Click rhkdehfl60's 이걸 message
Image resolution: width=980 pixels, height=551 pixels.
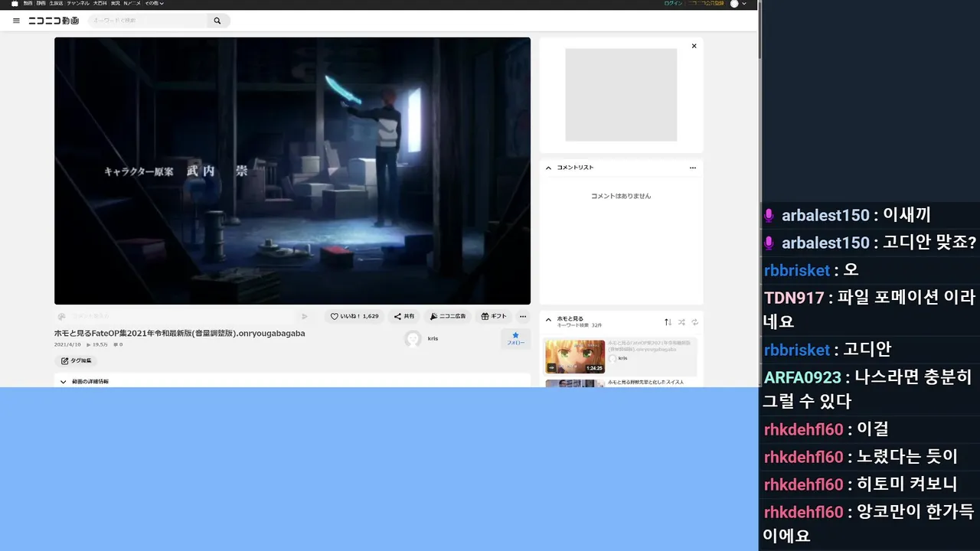872,429
